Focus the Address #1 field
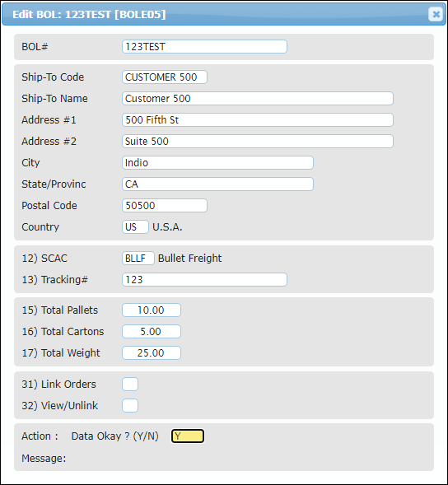Image resolution: width=448 pixels, height=485 pixels. click(x=258, y=119)
